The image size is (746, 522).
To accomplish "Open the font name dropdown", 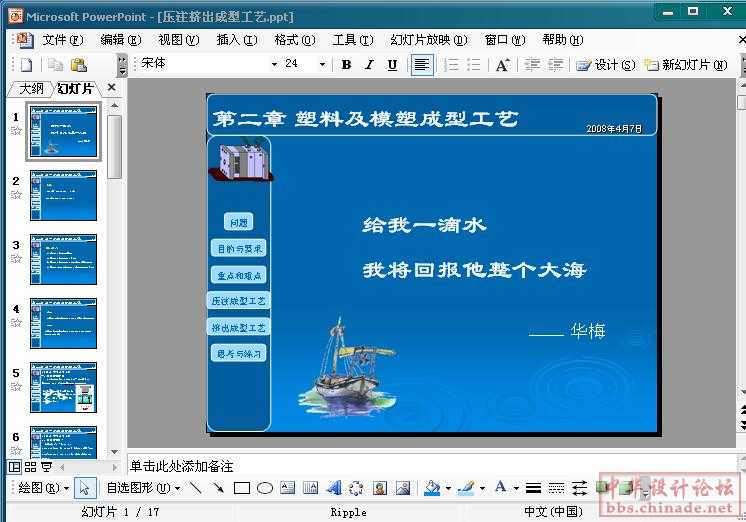I will [274, 64].
